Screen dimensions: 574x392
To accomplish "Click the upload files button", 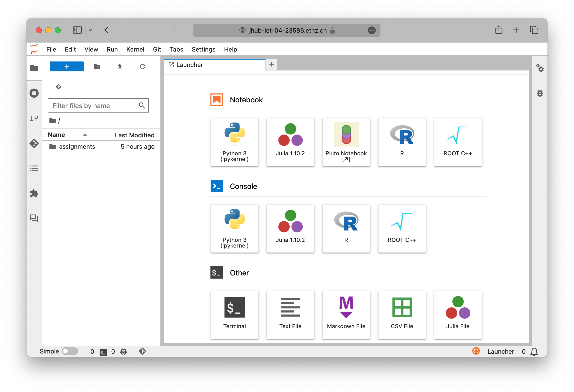I will click(119, 66).
